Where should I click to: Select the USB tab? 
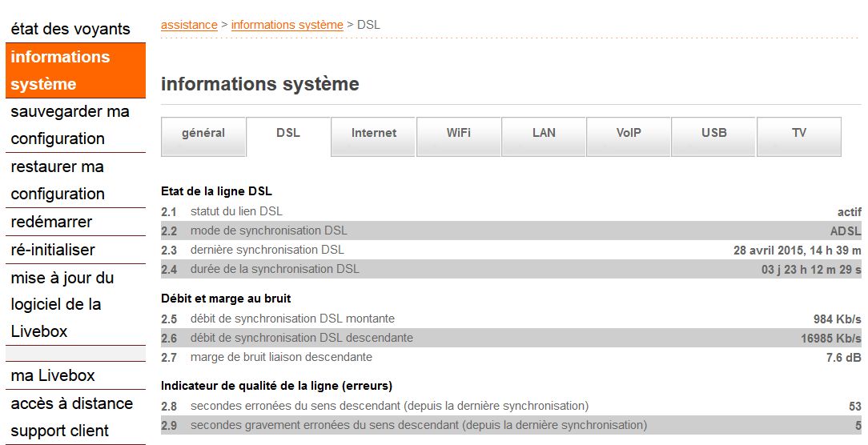[714, 134]
